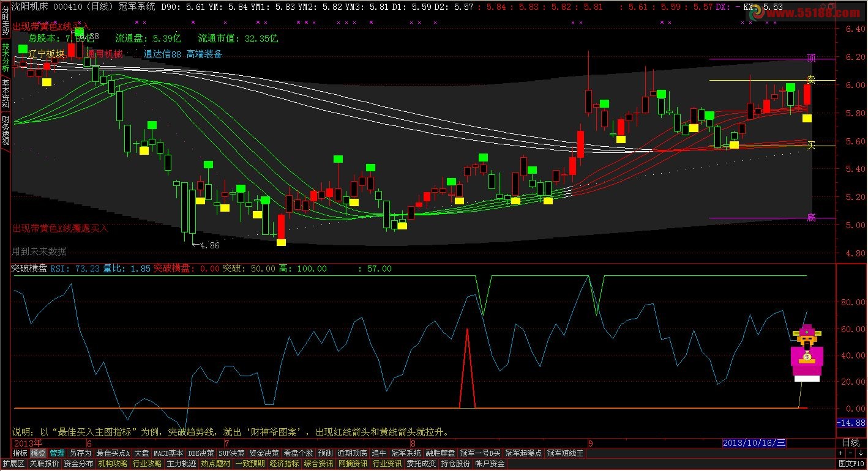The width and height of the screenshot is (868, 471).
Task: Select the 最佳买点A indicator tab
Action: click(113, 453)
